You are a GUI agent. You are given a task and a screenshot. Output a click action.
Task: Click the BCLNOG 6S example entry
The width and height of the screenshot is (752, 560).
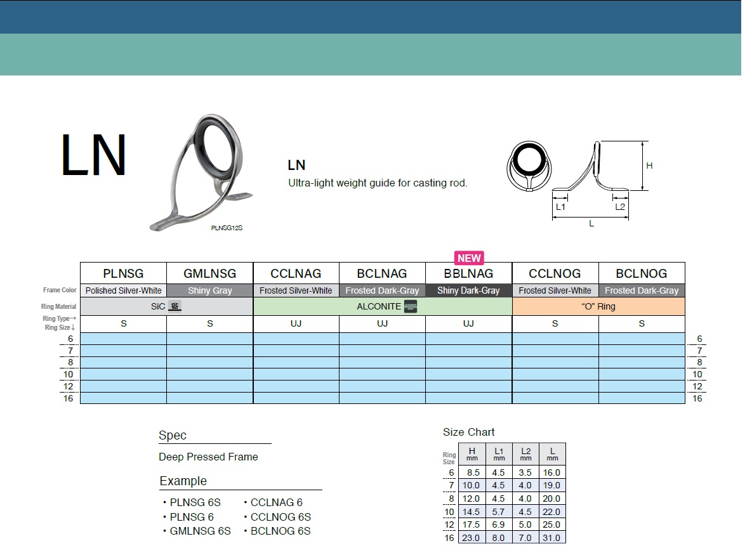pyautogui.click(x=279, y=531)
